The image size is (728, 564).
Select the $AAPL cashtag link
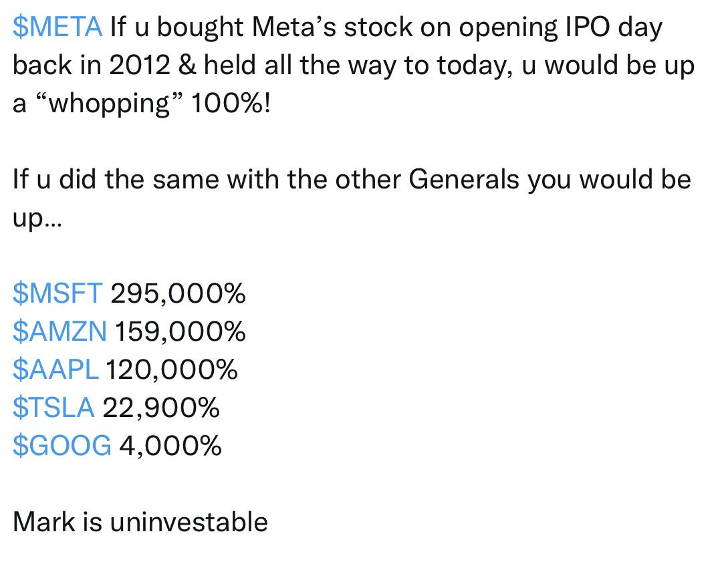tap(55, 370)
